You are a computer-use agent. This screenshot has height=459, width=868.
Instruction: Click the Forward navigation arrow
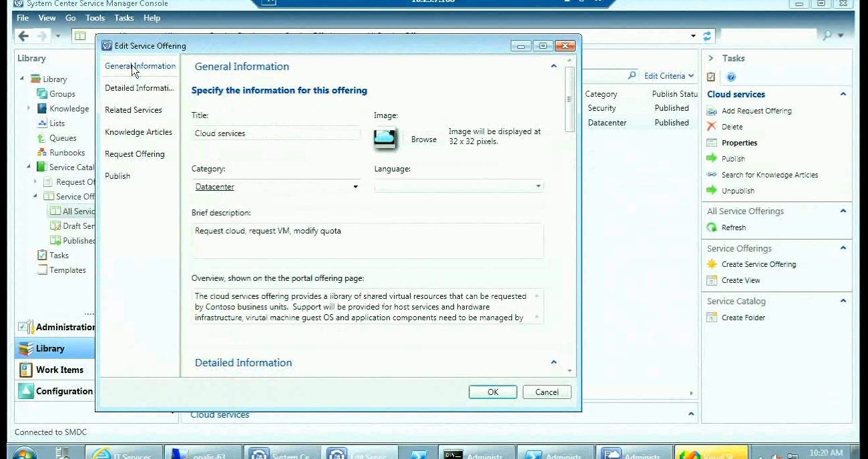tap(44, 35)
